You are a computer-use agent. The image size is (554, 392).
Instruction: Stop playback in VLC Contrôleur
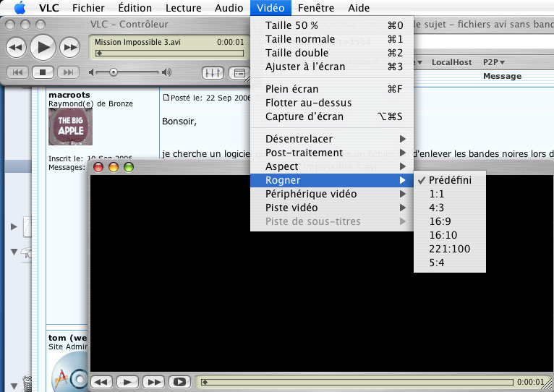(x=43, y=72)
